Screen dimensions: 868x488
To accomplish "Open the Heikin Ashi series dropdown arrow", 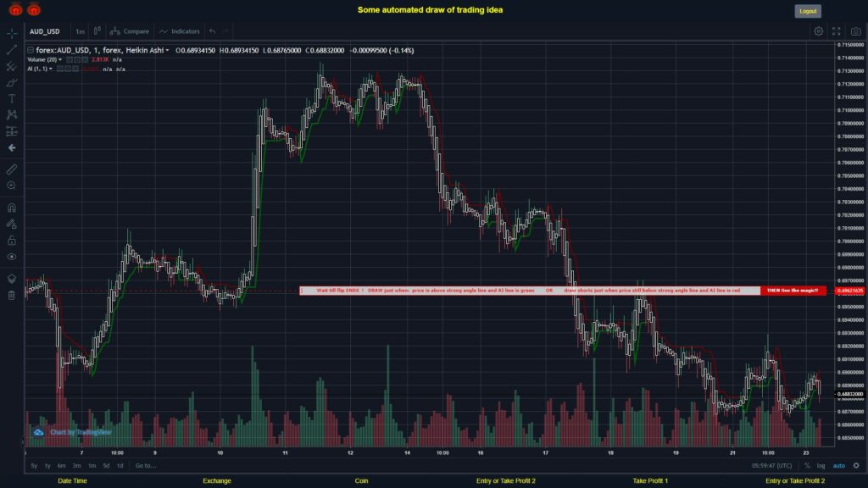I will pos(167,50).
